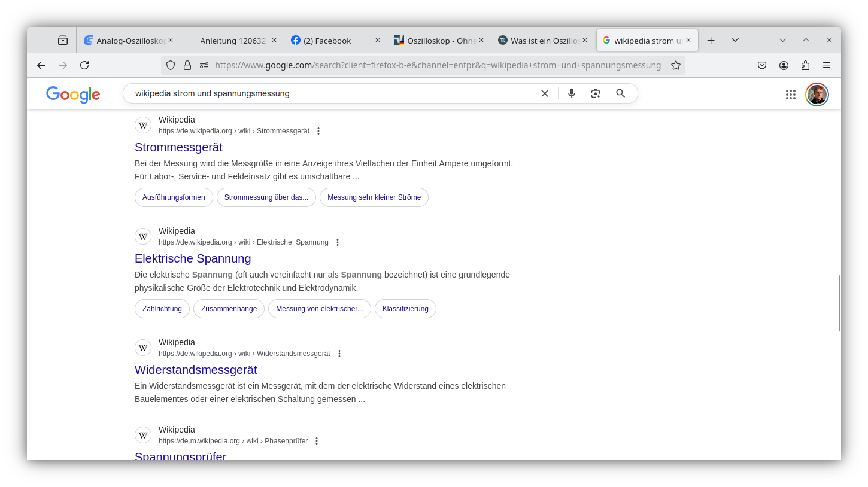The image size is (868, 487).
Task: Click the magnifying glass to run the search
Action: 620,93
